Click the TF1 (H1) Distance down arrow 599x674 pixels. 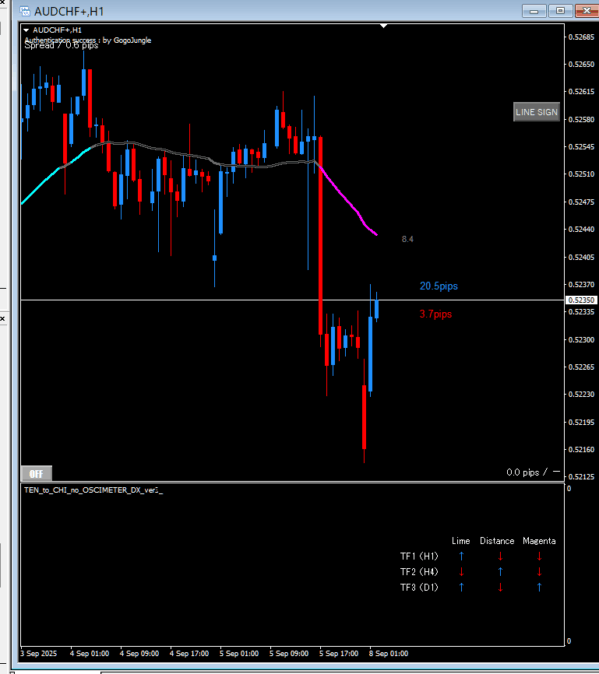coord(500,556)
